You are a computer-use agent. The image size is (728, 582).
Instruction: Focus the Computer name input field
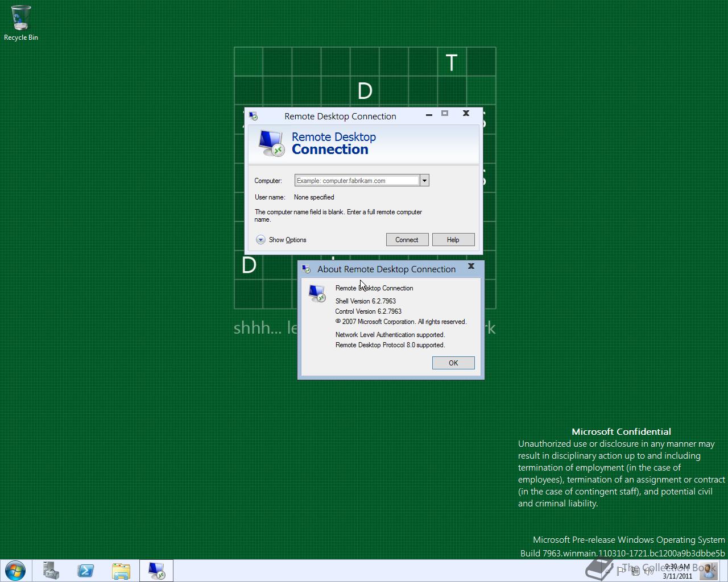point(357,181)
